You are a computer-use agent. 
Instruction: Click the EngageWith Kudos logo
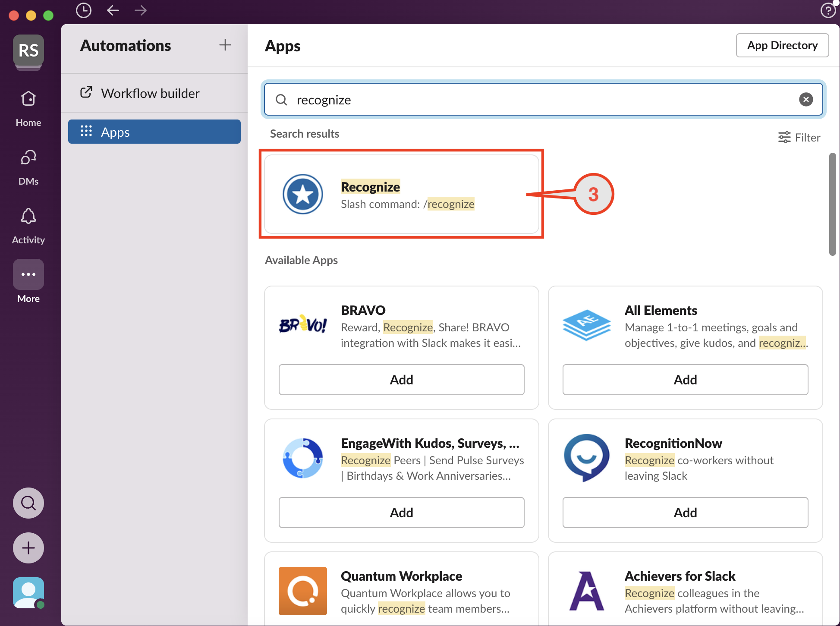coord(303,458)
